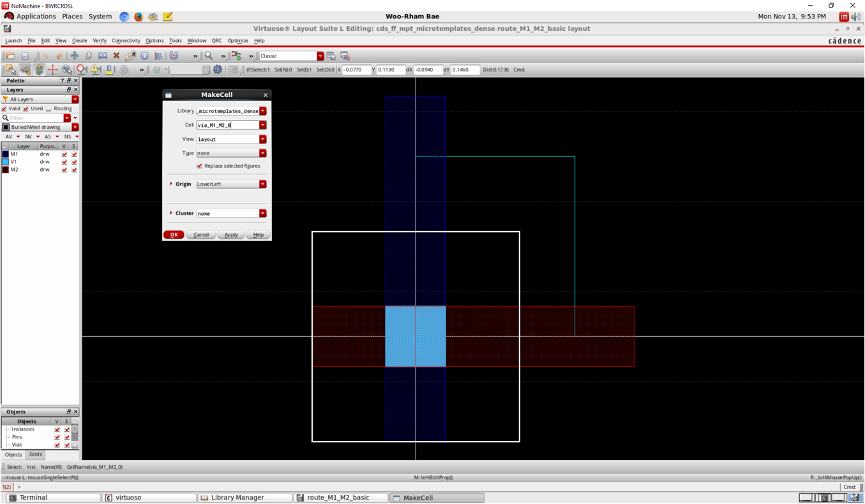Open the Origin LowerLeft dropdown
865x504 pixels.
[263, 184]
